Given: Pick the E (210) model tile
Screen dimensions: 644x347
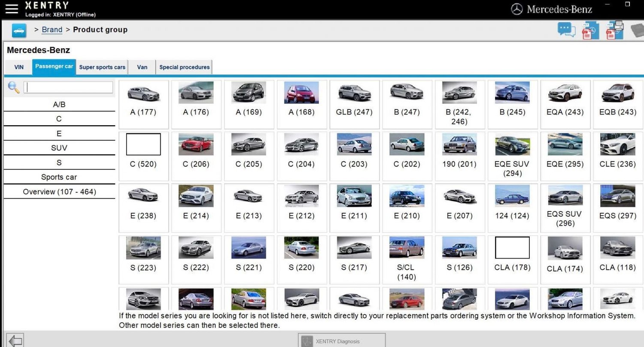Looking at the screenshot, I should [407, 208].
